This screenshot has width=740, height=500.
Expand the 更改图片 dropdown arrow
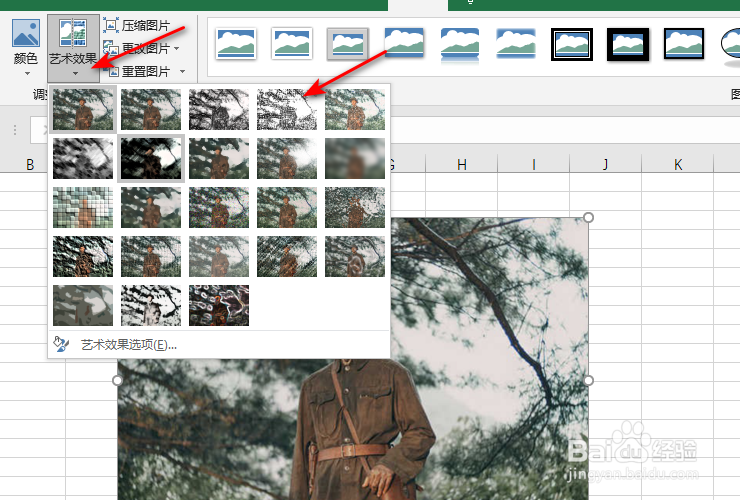pos(177,48)
